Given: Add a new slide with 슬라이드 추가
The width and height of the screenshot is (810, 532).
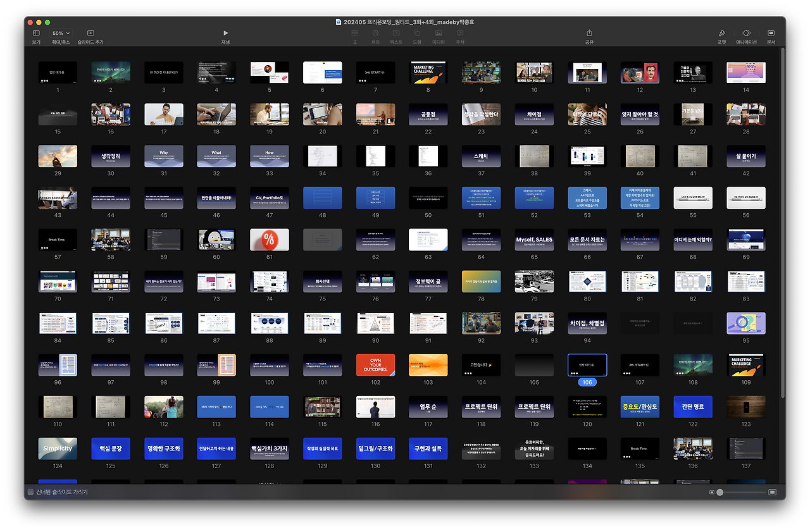Looking at the screenshot, I should coord(90,33).
